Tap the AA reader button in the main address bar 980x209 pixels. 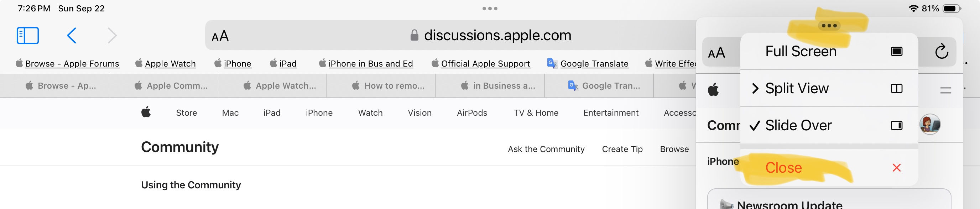220,36
